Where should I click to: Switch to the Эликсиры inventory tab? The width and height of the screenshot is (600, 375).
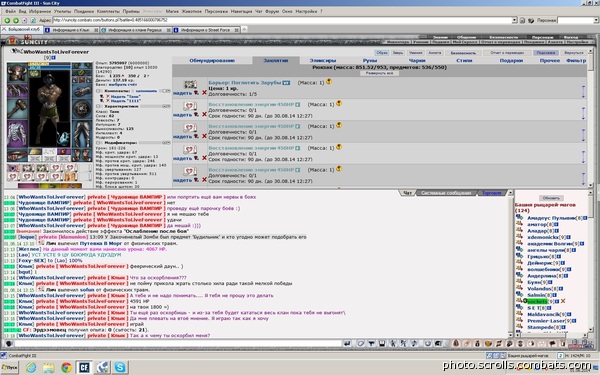point(323,60)
